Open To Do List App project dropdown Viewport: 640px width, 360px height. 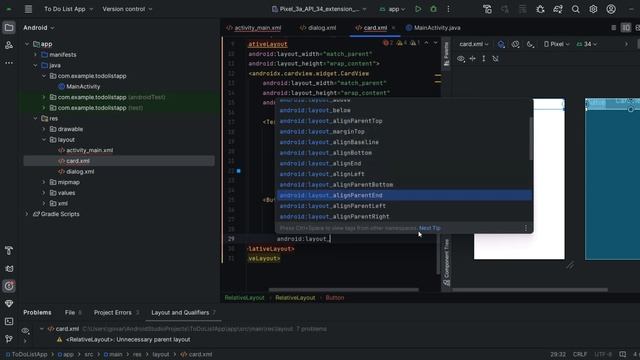click(68, 9)
